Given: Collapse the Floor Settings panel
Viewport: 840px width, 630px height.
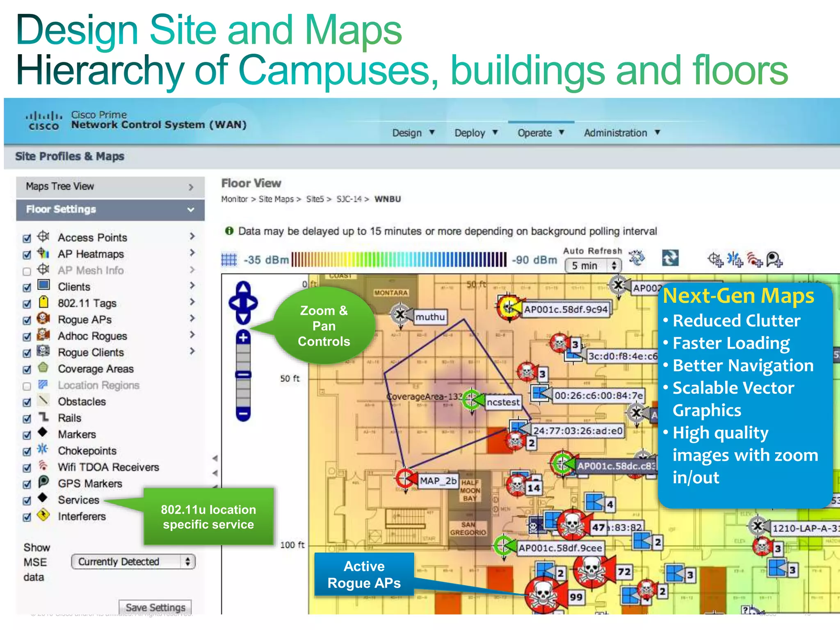Looking at the screenshot, I should [110, 210].
